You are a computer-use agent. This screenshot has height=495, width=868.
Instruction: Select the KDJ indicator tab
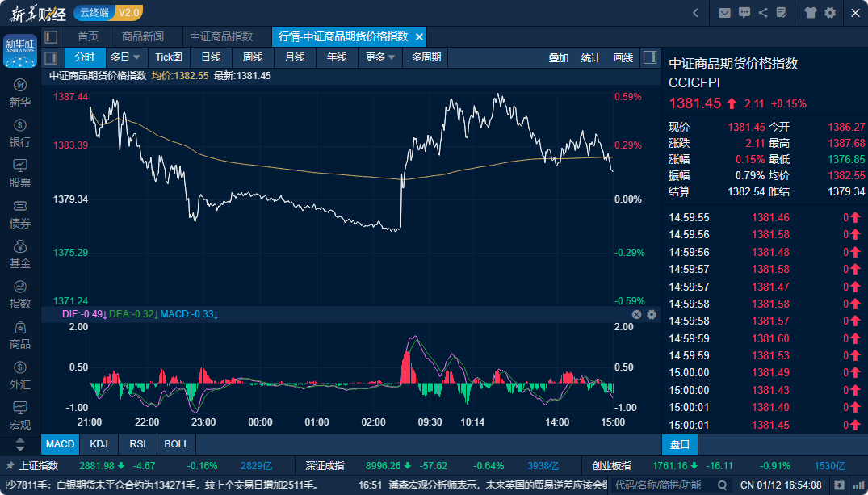click(99, 444)
